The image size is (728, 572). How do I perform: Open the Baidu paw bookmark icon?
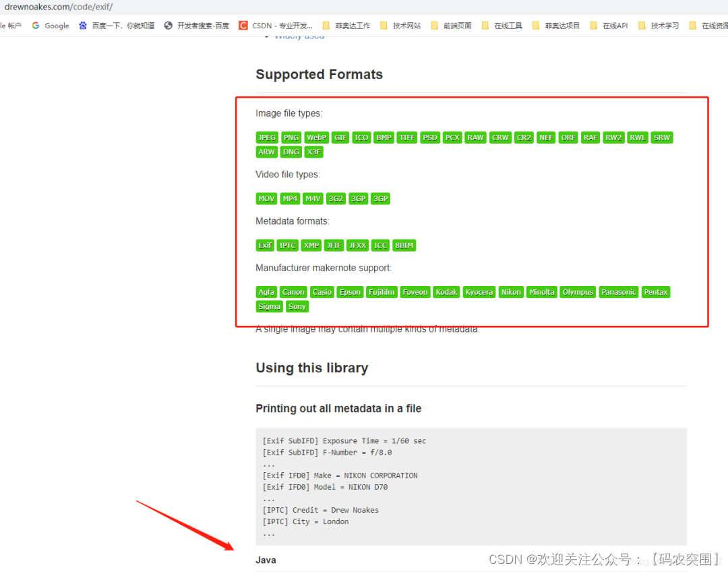point(83,26)
